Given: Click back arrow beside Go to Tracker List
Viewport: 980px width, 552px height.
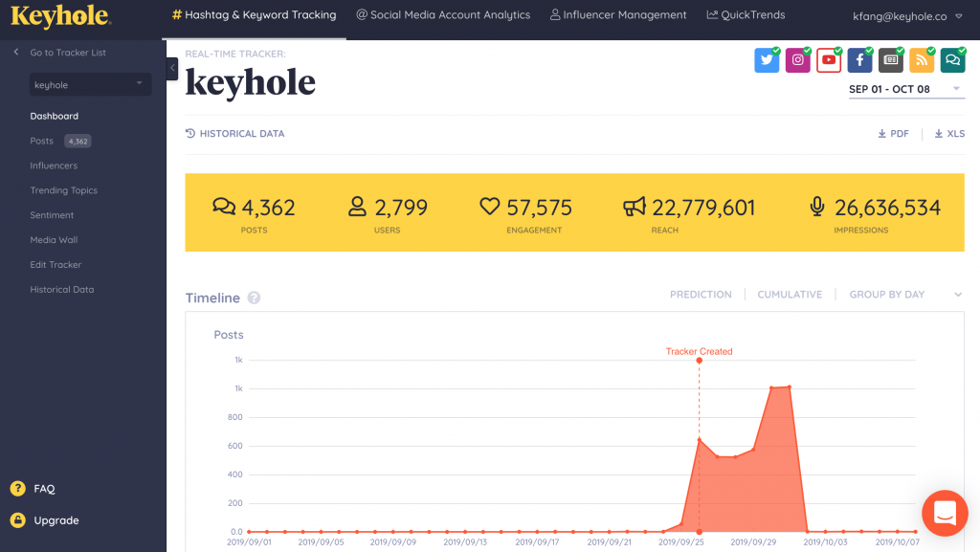Looking at the screenshot, I should click(16, 52).
